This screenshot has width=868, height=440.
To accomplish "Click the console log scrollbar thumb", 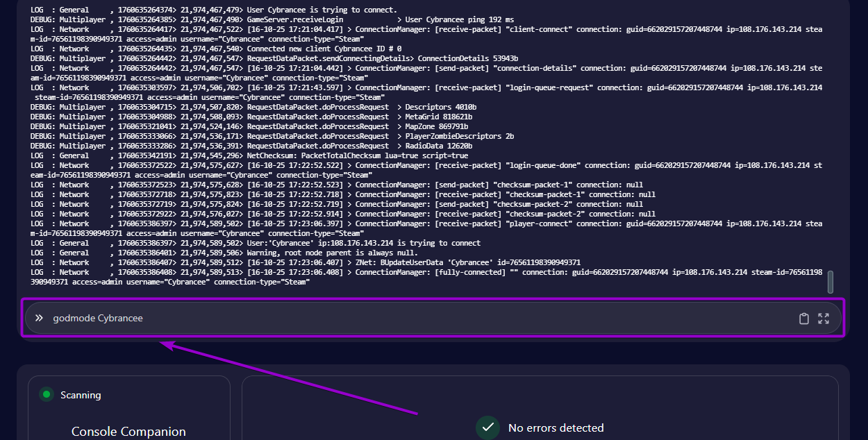I will 831,282.
